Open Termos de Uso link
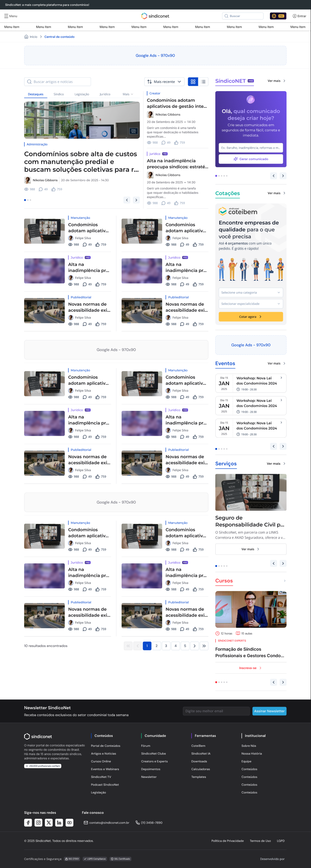This screenshot has height=868, width=311. pyautogui.click(x=260, y=841)
